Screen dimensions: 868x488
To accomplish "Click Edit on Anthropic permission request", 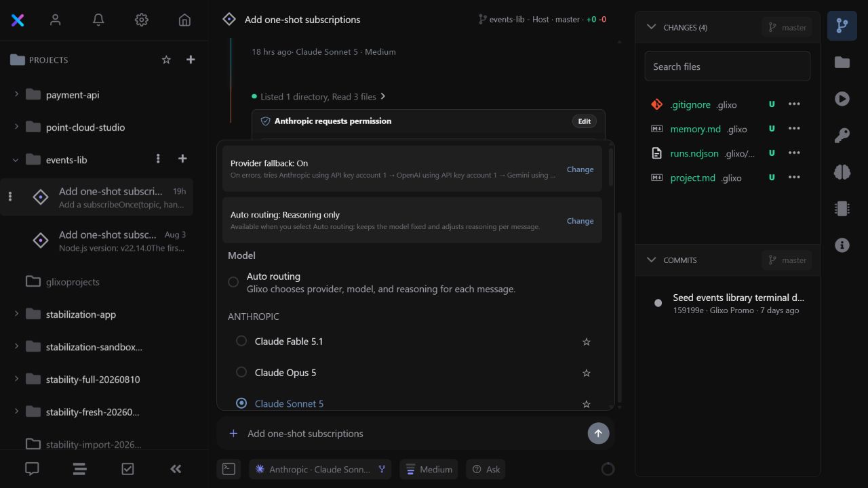I will (584, 121).
